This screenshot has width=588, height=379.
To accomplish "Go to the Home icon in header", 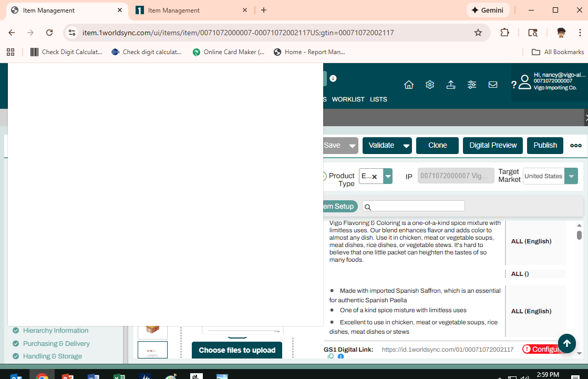I will (409, 85).
